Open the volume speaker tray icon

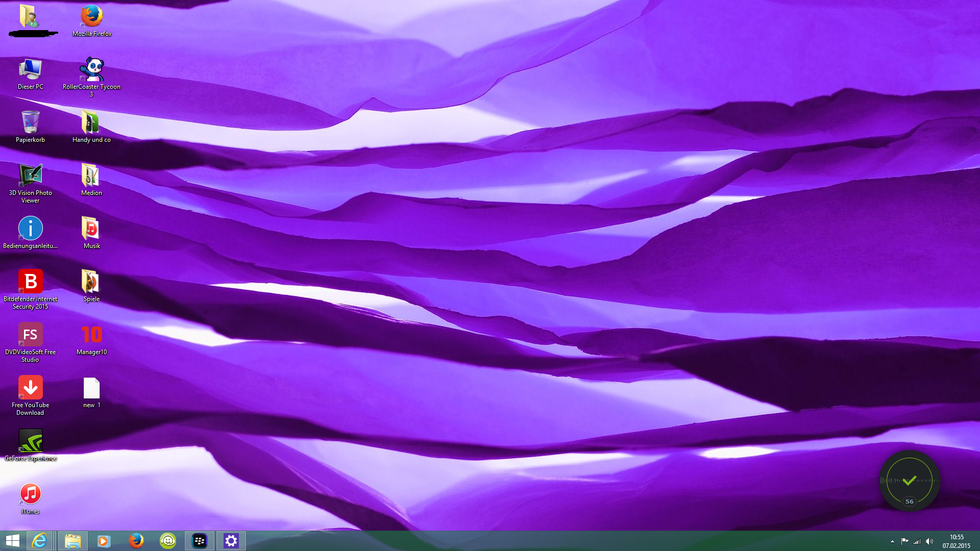929,541
